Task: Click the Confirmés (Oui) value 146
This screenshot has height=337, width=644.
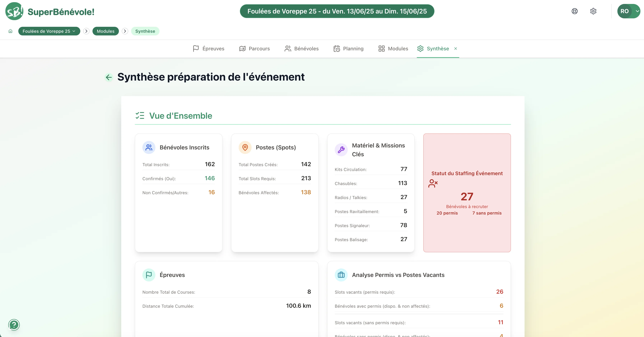Action: 210,178
